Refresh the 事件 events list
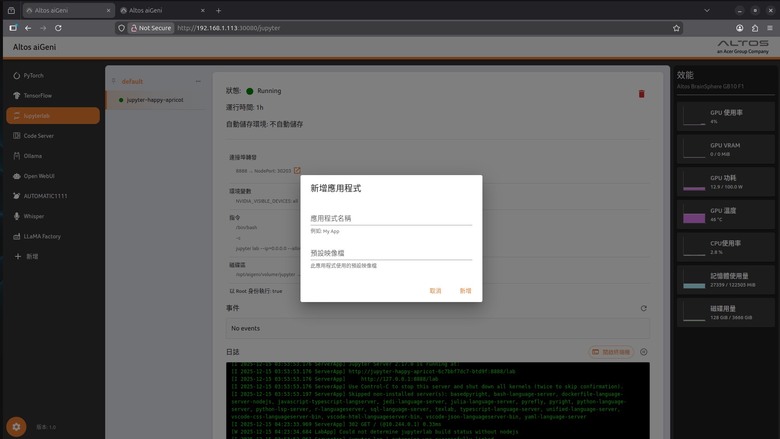780x439 pixels. pos(643,308)
